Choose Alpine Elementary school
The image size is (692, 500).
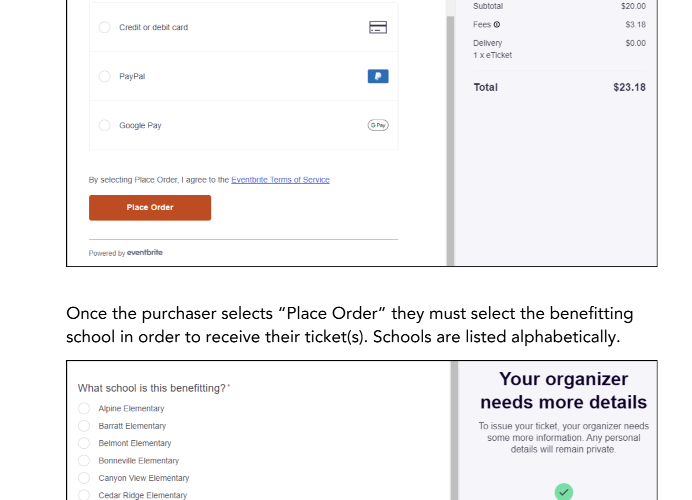click(84, 408)
